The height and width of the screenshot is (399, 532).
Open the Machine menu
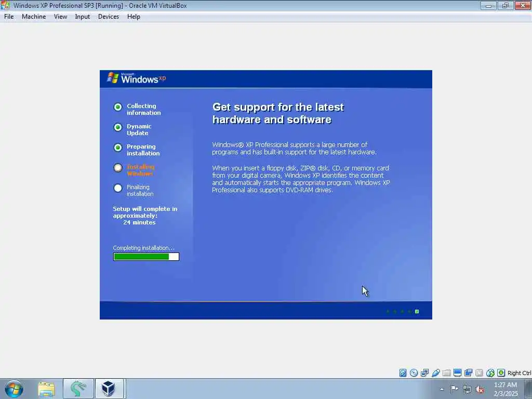click(x=34, y=17)
